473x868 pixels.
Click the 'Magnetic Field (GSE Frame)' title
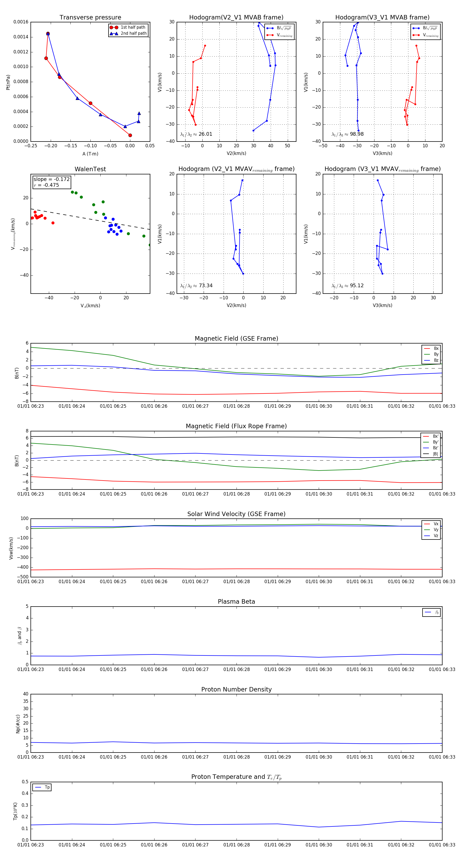[236, 339]
